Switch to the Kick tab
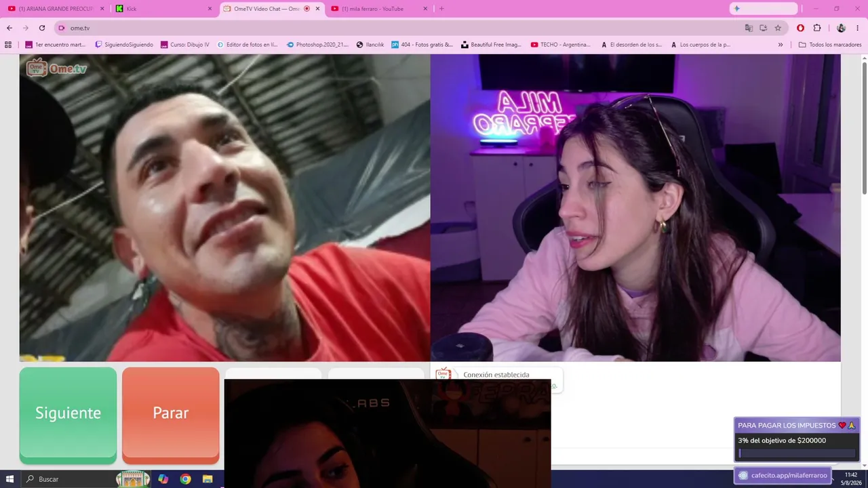Screen dimensions: 868x488 click(163, 9)
